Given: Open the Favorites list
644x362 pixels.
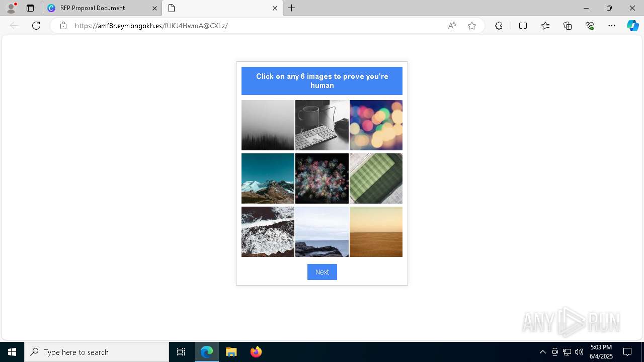Looking at the screenshot, I should 545,26.
